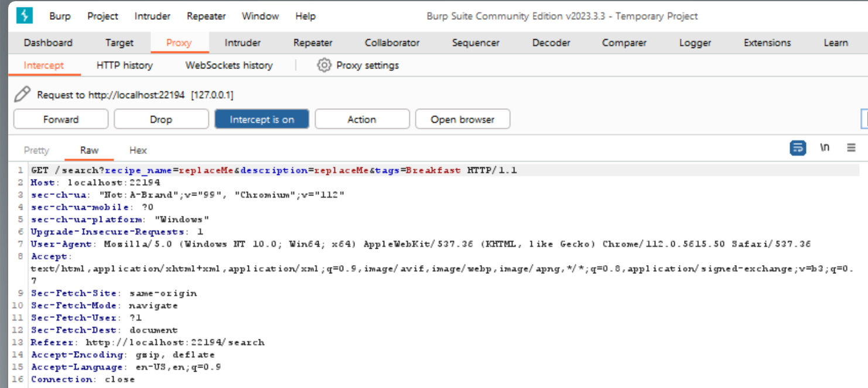Open the Repeater menu in menu bar
This screenshot has height=388, width=868.
[x=206, y=16]
